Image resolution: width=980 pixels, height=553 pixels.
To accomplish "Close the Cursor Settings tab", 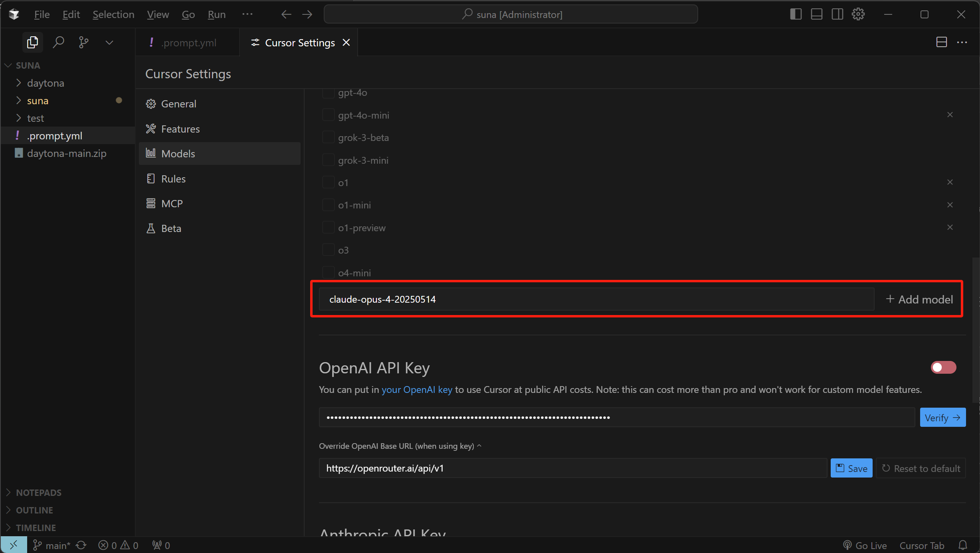I will coord(346,42).
